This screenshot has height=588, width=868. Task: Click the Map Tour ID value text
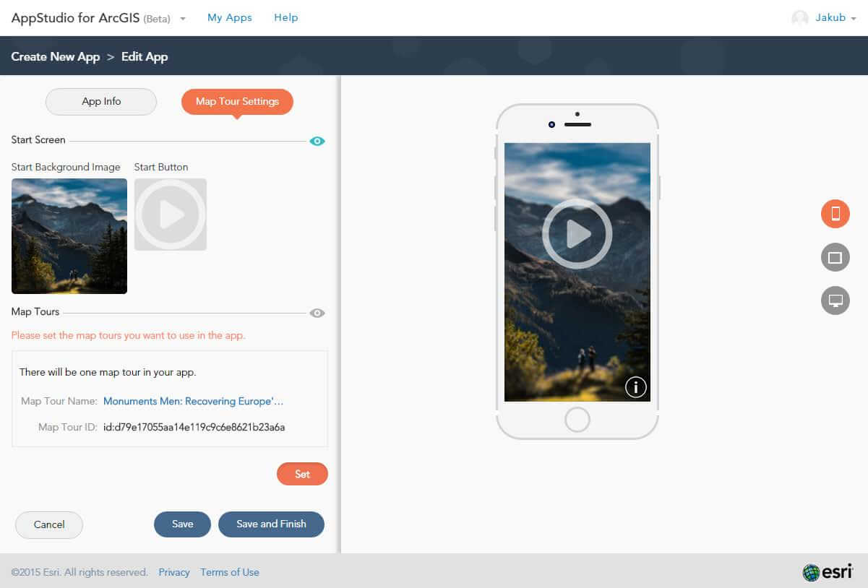(194, 427)
